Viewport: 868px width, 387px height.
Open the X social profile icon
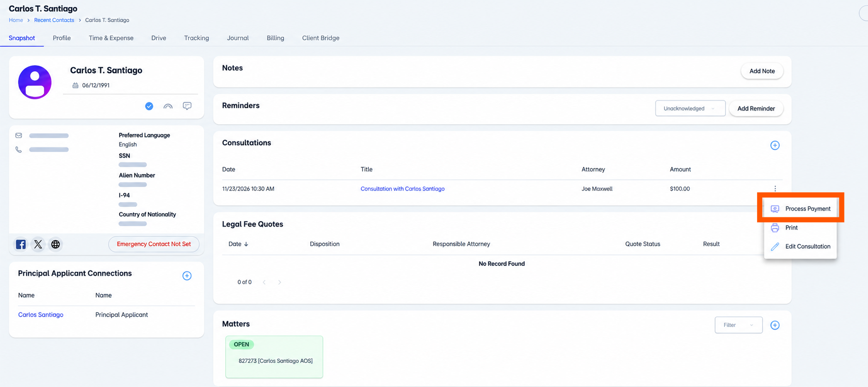coord(38,244)
